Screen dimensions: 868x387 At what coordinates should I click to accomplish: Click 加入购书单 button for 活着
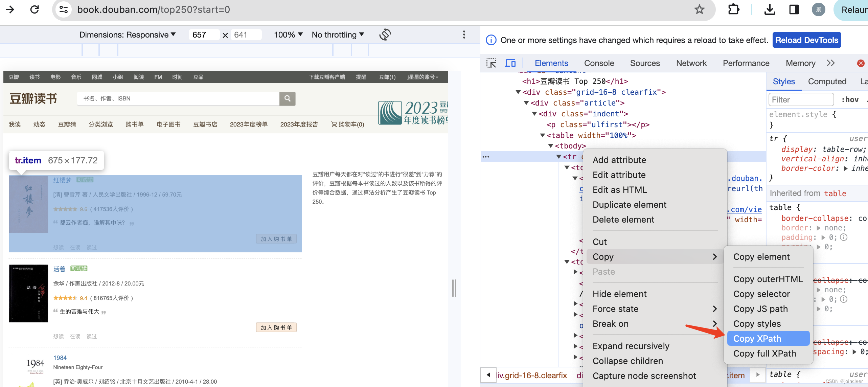(276, 327)
